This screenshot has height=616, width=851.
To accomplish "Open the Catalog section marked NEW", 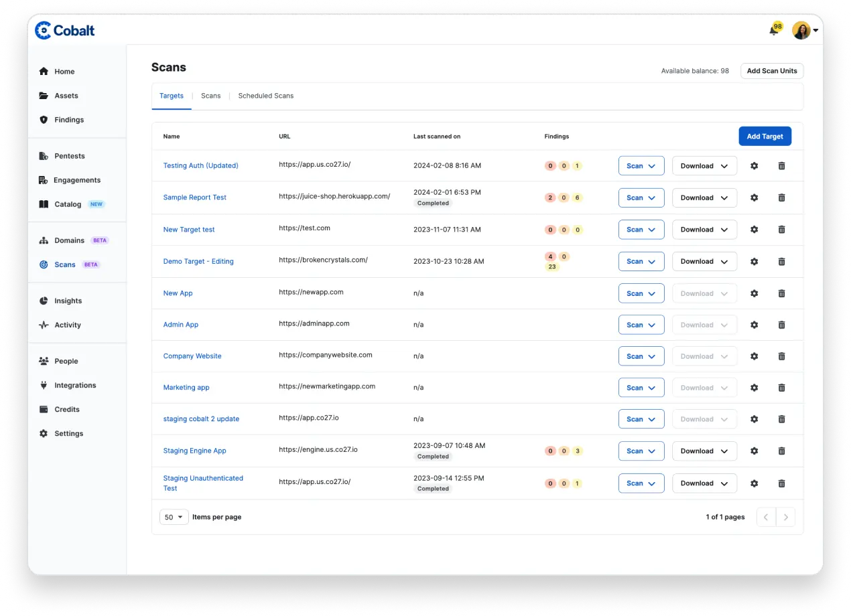I will pos(67,204).
